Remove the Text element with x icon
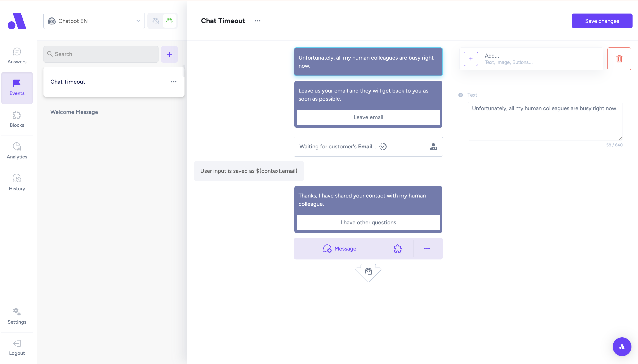Screen dimensions: 638x364 click(460, 95)
